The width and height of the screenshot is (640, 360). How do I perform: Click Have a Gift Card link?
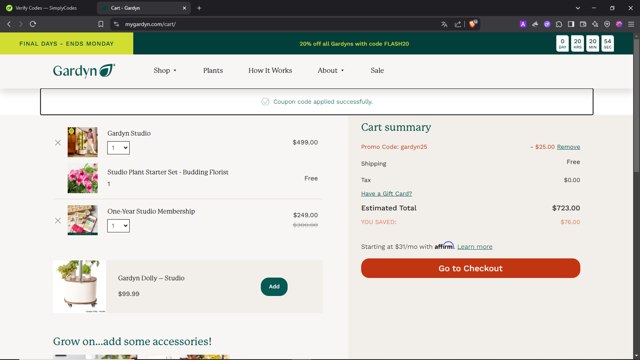coord(387,193)
